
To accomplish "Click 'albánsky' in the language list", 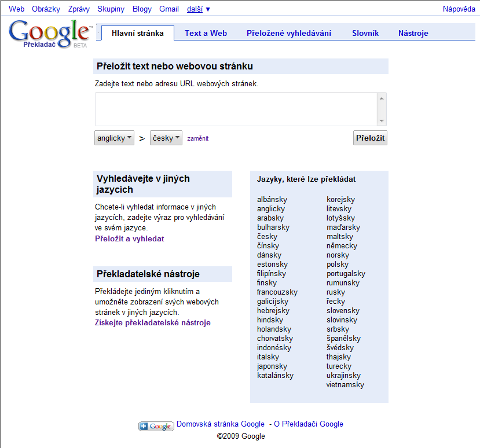I will click(x=272, y=200).
